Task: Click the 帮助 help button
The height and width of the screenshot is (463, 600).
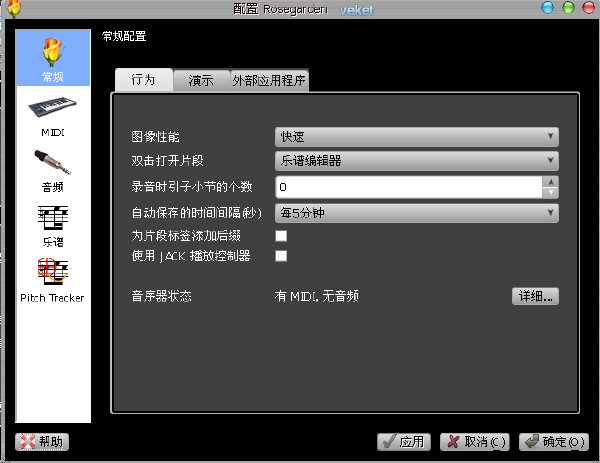Action: coord(42,442)
